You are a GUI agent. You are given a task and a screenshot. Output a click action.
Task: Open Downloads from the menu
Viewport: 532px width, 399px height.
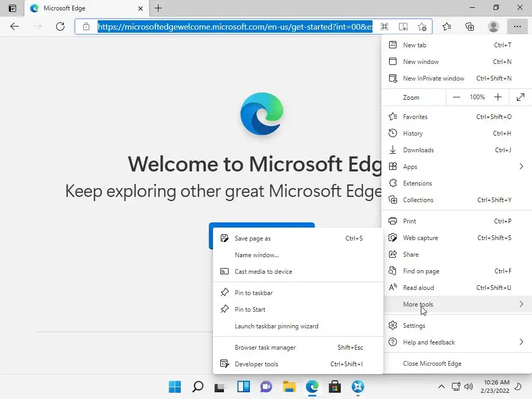[x=457, y=150]
